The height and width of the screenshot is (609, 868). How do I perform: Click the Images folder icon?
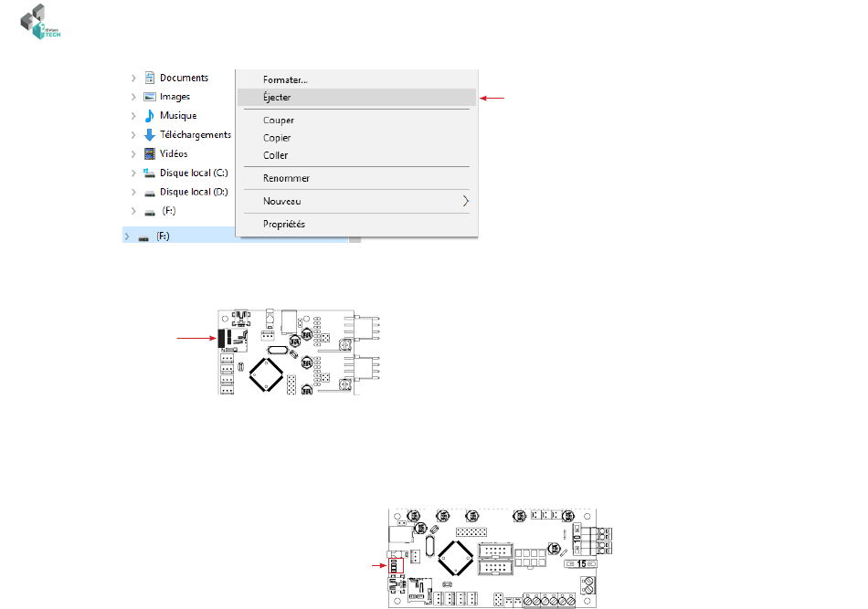pos(150,97)
